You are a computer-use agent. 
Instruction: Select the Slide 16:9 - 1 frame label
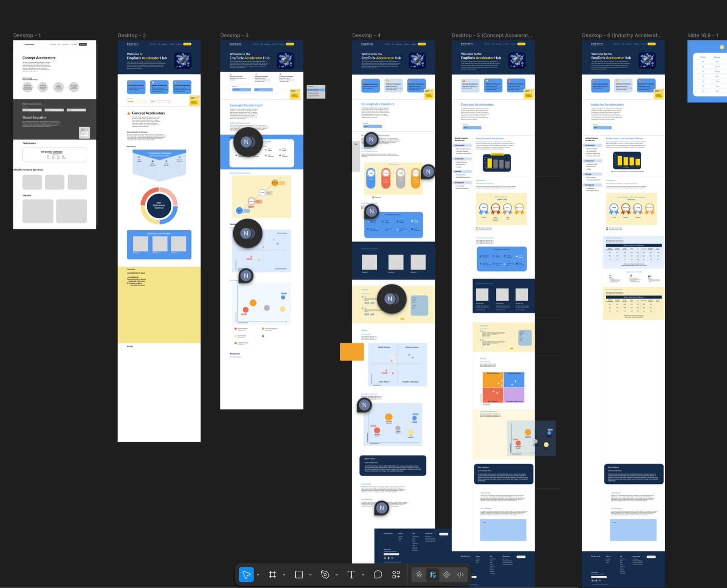tap(703, 35)
